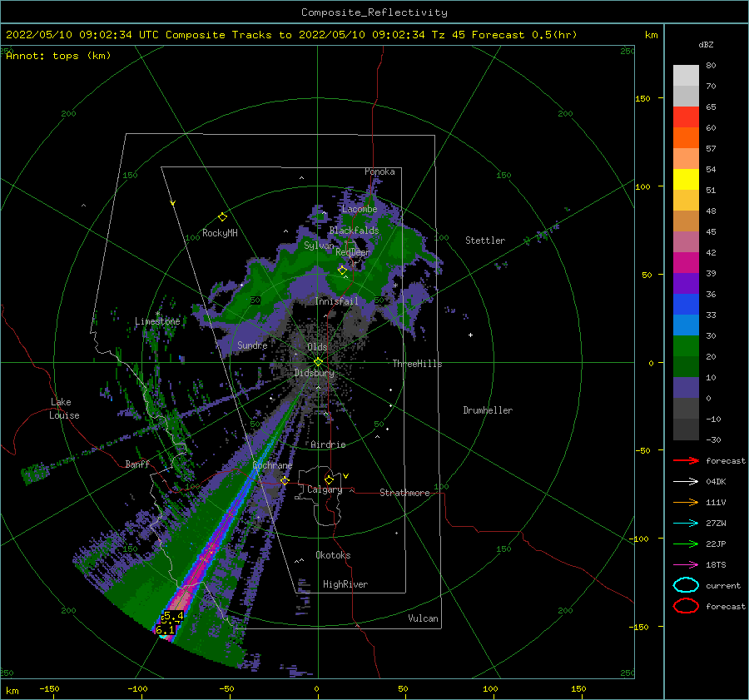Click the Vulcan city label
Image resolution: width=749 pixels, height=700 pixels.
point(424,618)
